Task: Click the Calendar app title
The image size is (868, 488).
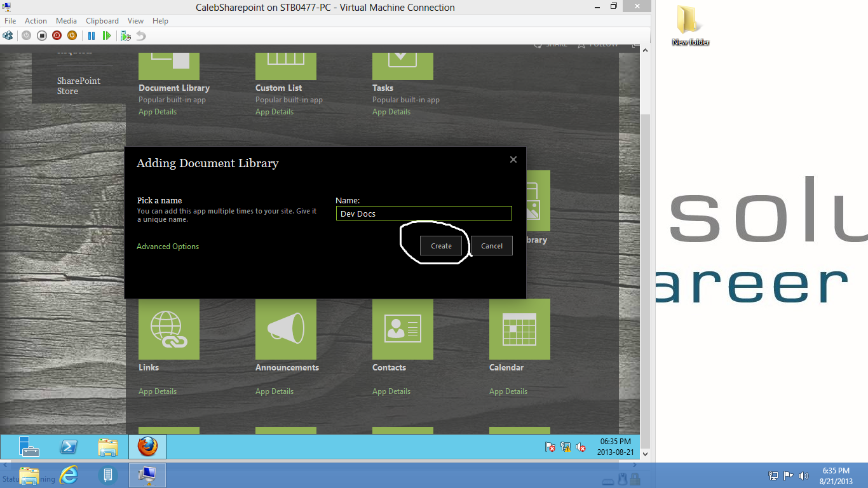Action: 506,368
